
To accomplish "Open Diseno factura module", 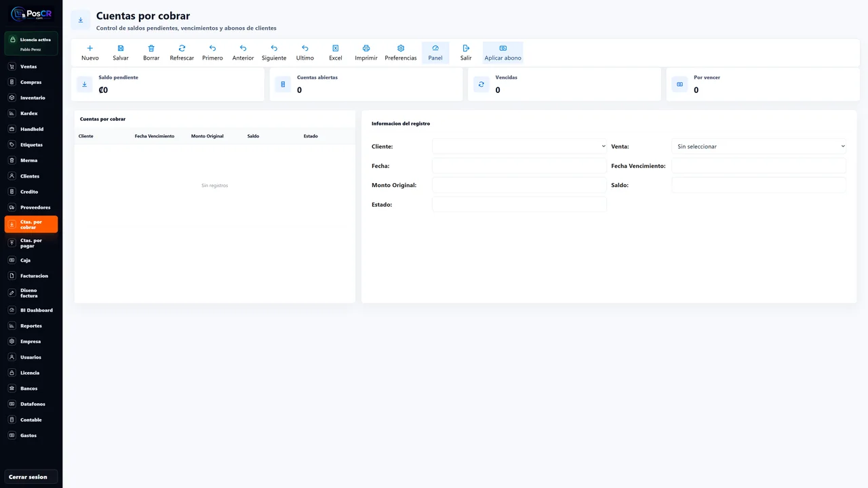I will (31, 293).
